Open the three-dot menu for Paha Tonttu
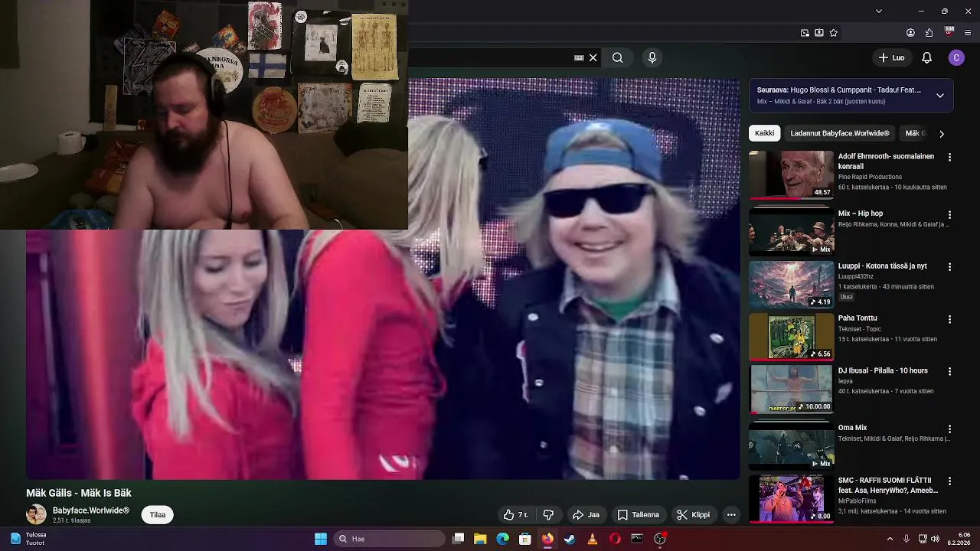This screenshot has width=980, height=551. pyautogui.click(x=950, y=319)
